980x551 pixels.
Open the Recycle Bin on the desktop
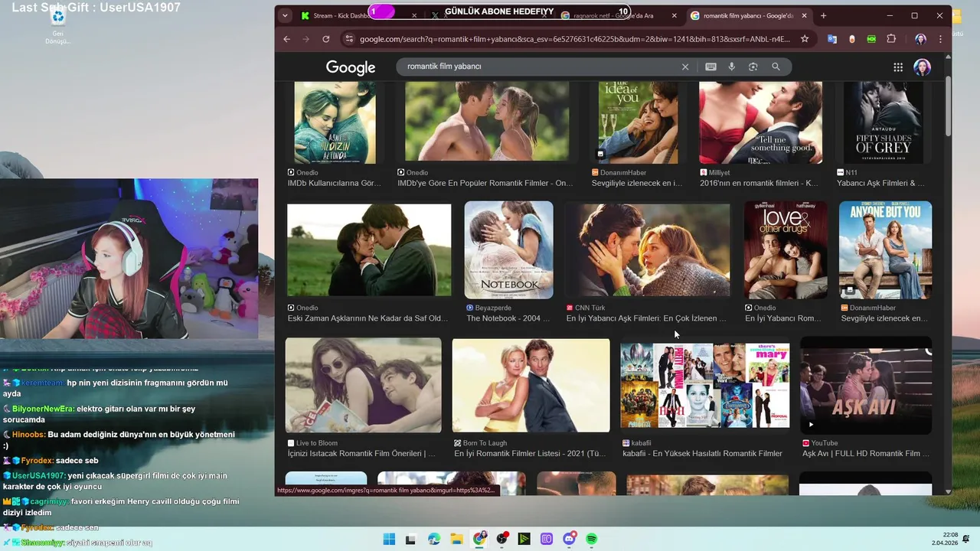57,25
